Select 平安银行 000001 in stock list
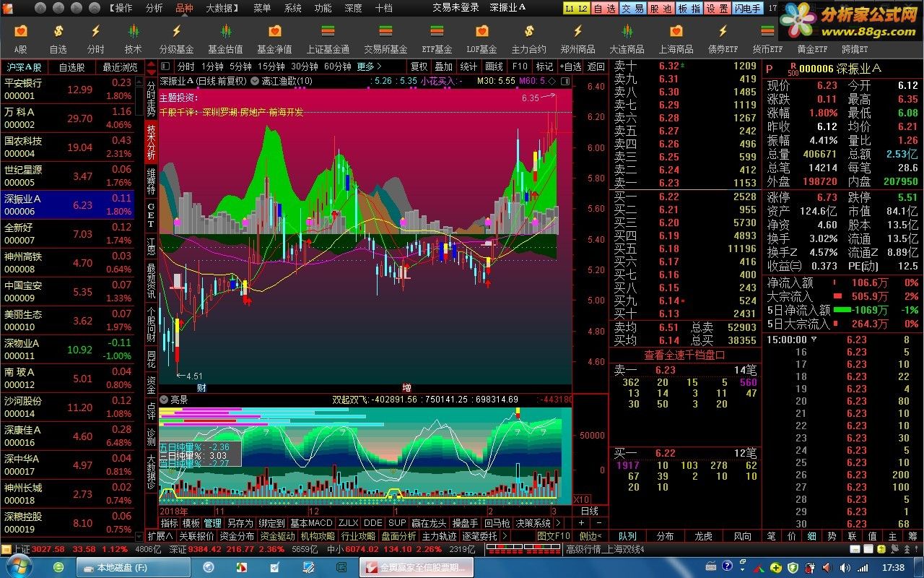 [68, 90]
